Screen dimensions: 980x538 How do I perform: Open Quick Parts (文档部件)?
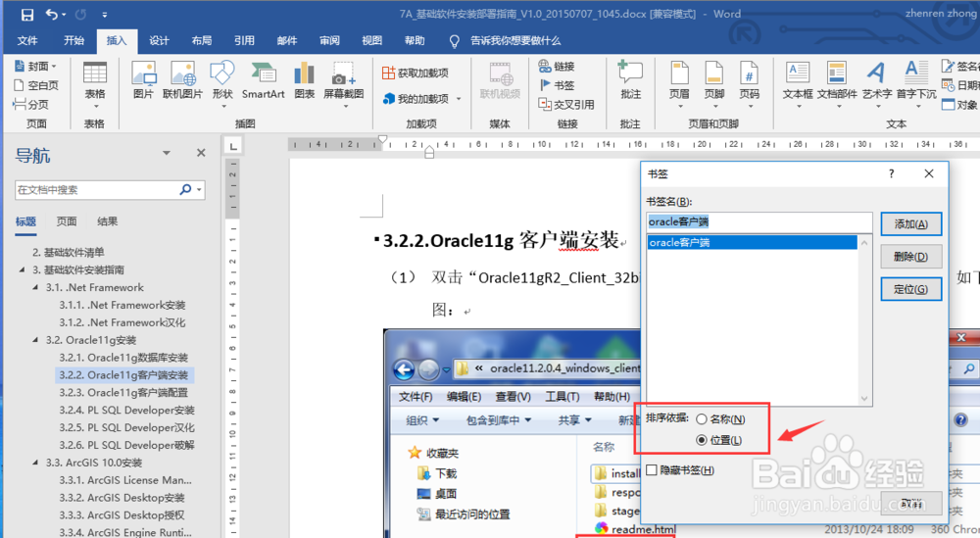(837, 83)
